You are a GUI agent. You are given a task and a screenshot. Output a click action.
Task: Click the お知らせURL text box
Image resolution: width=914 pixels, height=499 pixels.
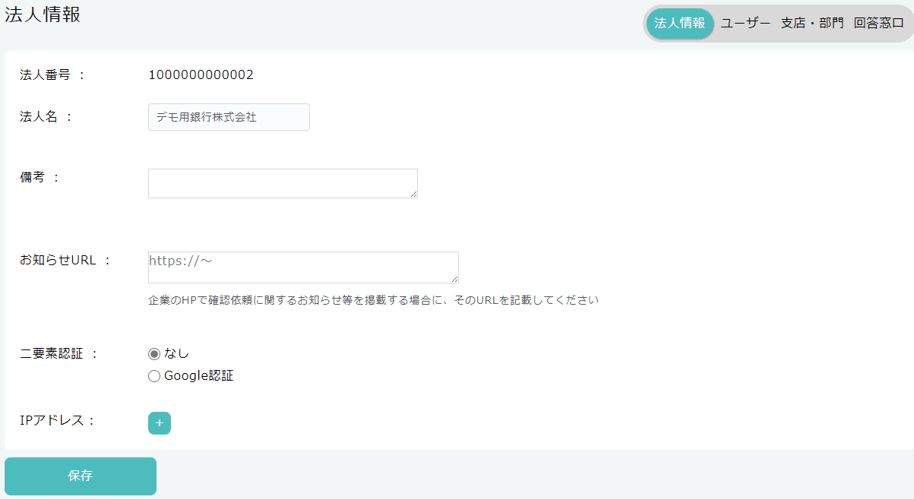302,267
